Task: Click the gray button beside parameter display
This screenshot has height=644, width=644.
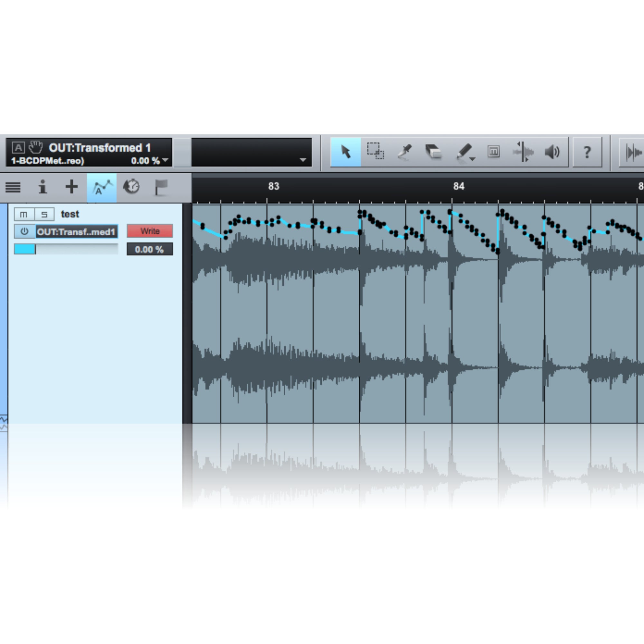Action: click(x=182, y=152)
